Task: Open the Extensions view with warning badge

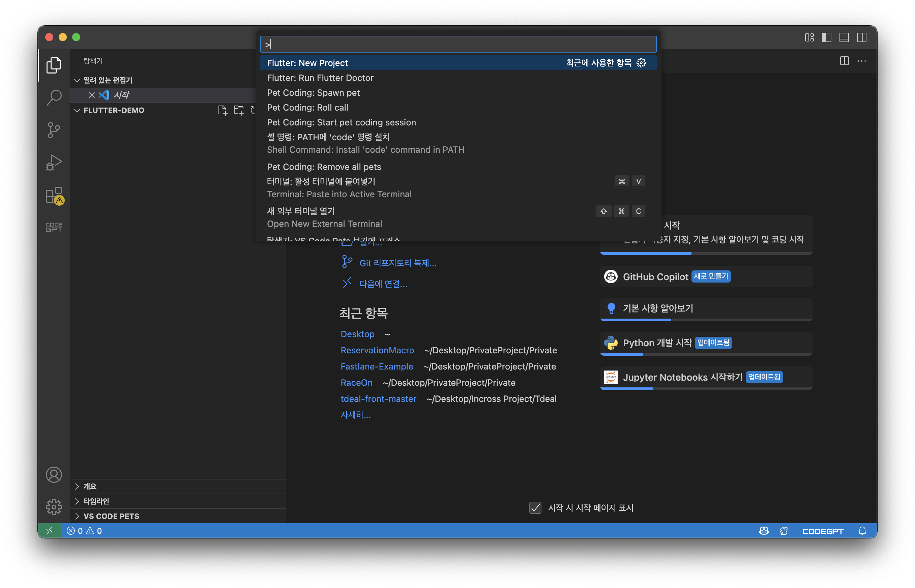Action: pos(54,196)
